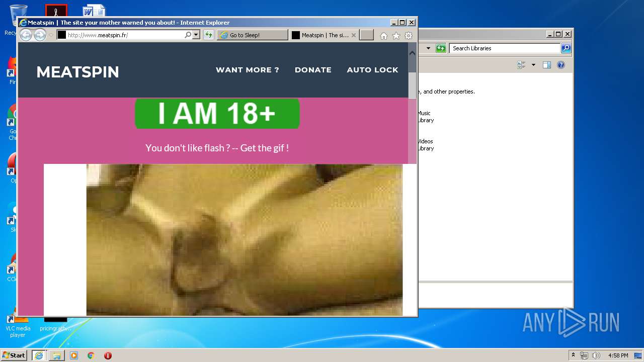Viewport: 644px width, 362px height.
Task: Open recent pages dropdown beside forward button
Action: coord(51,35)
